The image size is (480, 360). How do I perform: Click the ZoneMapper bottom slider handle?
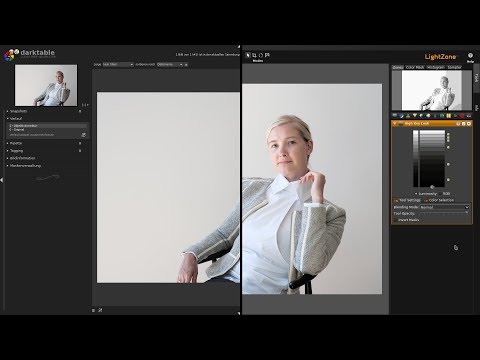click(432, 187)
